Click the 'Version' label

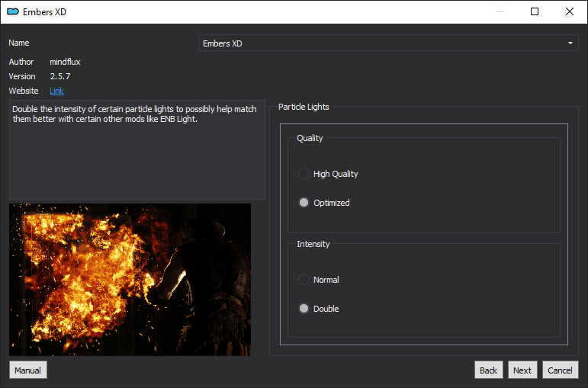click(x=22, y=76)
